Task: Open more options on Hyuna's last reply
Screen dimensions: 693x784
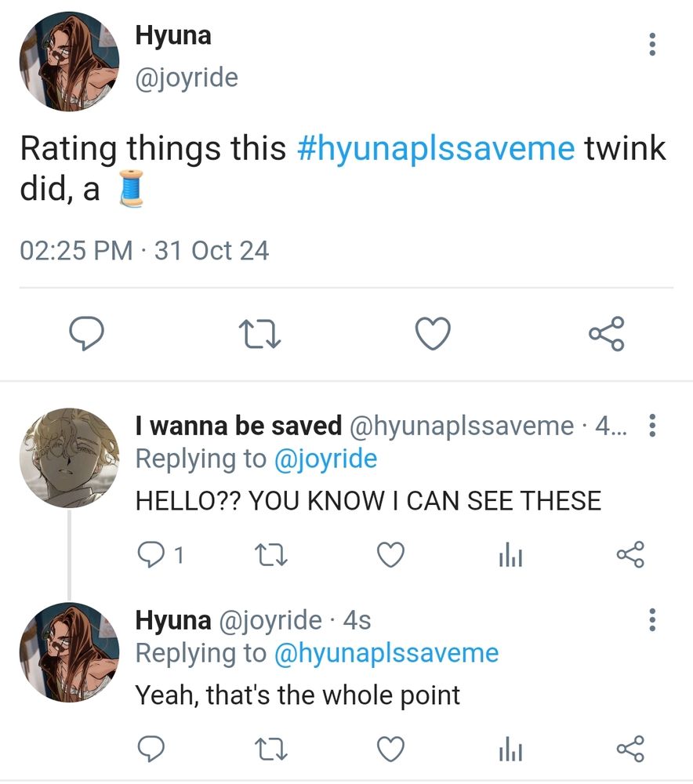Action: pos(651,619)
